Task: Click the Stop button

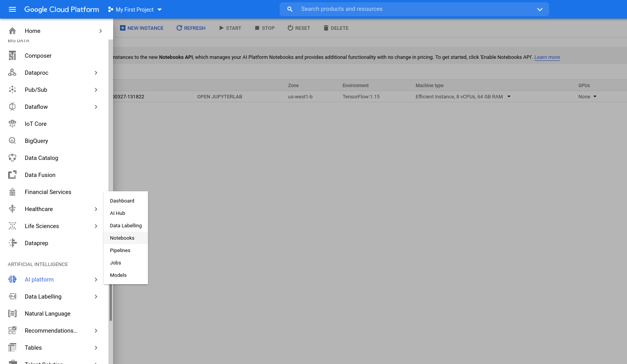Action: [265, 28]
